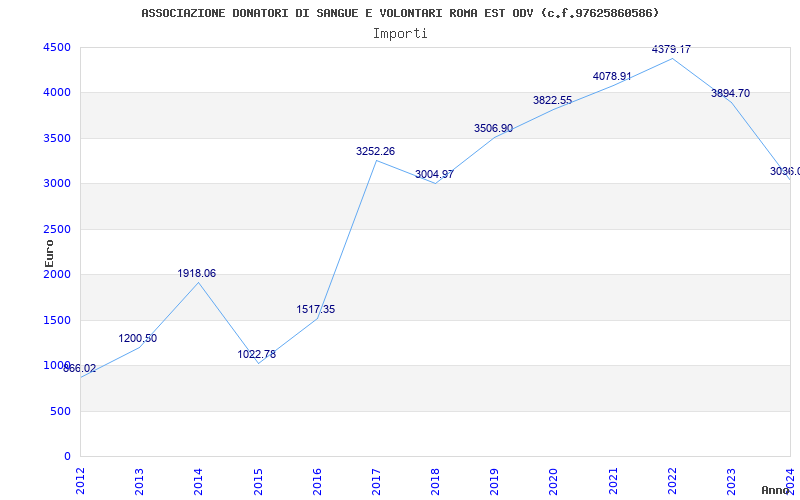Image resolution: width=800 pixels, height=500 pixels.
Task: Click the 2020 x-axis year label
Action: (554, 481)
